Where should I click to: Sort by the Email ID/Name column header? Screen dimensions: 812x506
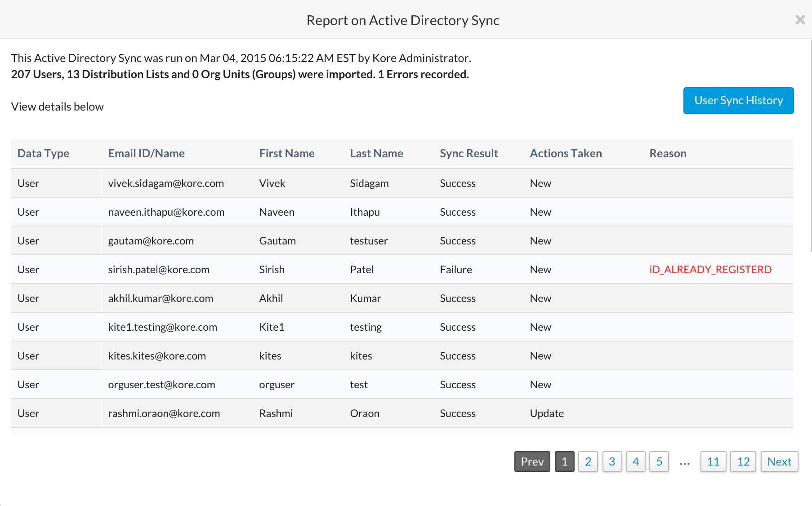[146, 153]
